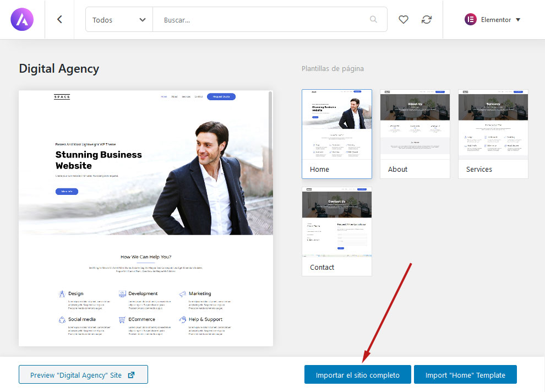Open favorites with the heart icon

(x=404, y=19)
